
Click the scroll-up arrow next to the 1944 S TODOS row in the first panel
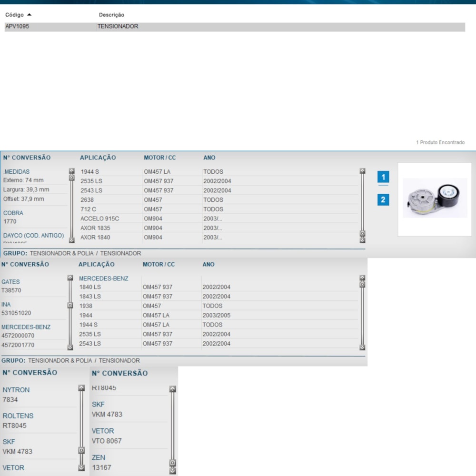pyautogui.click(x=362, y=171)
